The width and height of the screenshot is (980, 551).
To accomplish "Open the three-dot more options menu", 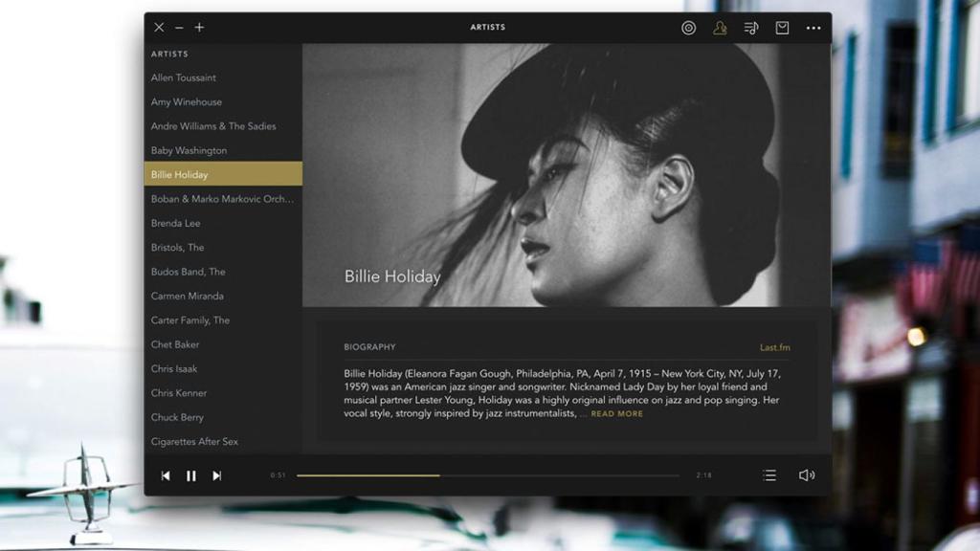I will pos(813,28).
